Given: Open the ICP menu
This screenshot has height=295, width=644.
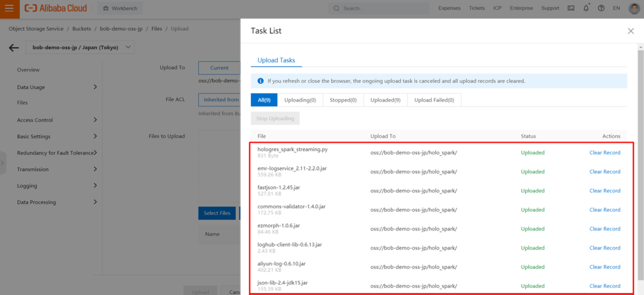Looking at the screenshot, I should [497, 8].
